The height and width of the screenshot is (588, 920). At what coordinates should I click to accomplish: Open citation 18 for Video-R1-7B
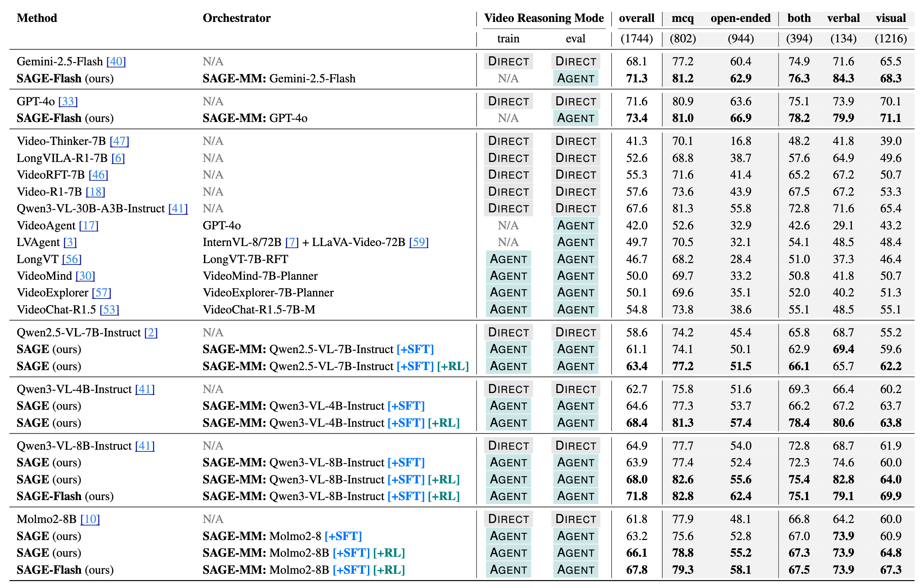pyautogui.click(x=96, y=192)
